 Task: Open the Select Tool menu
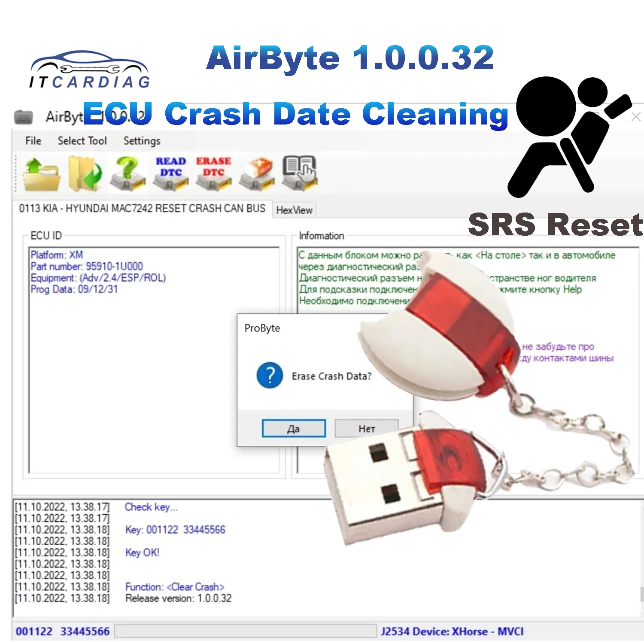82,141
